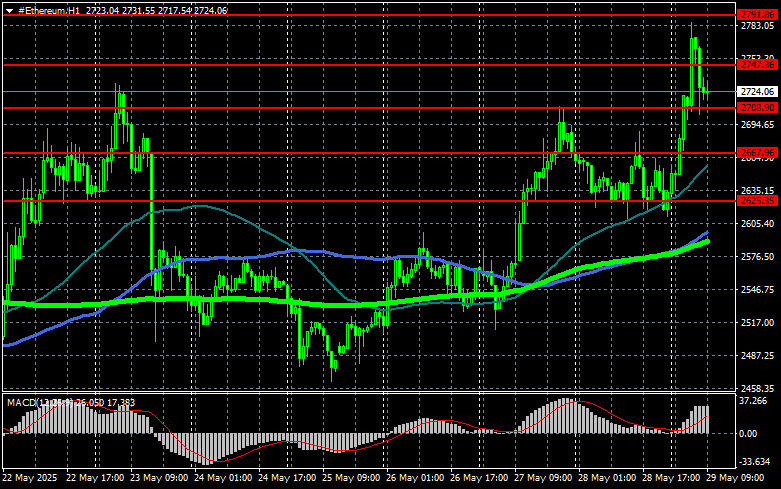Click the 2576.50 price scale value
Screen dimensions: 781x489
757,256
